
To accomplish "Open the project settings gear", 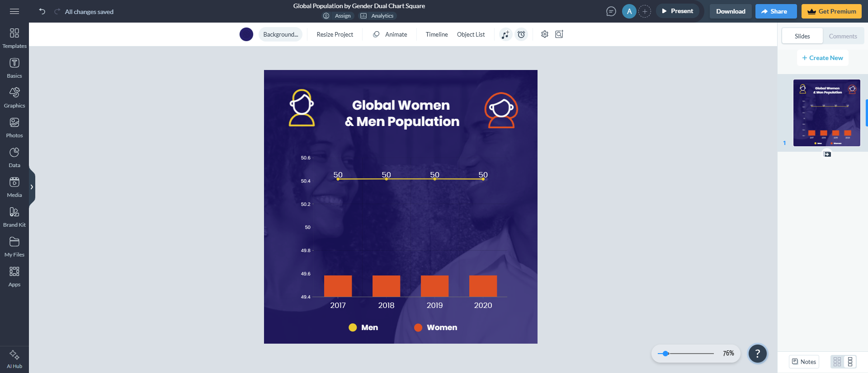I will coord(545,34).
